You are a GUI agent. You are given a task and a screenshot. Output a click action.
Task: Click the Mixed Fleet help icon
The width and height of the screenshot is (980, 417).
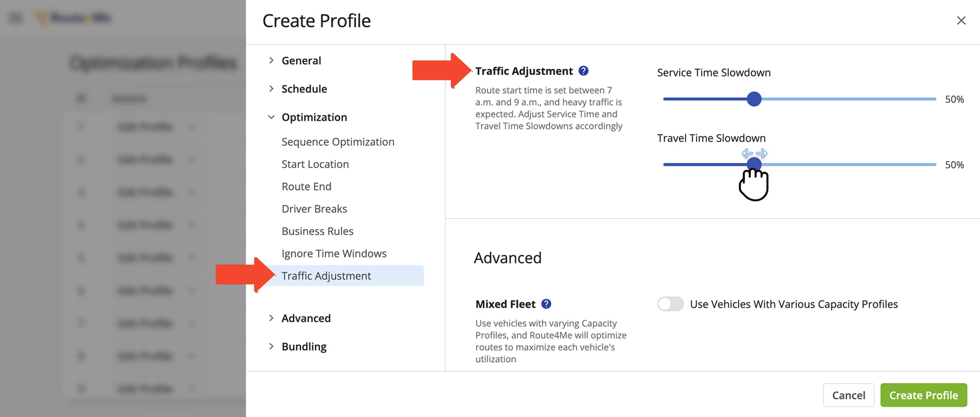coord(546,304)
